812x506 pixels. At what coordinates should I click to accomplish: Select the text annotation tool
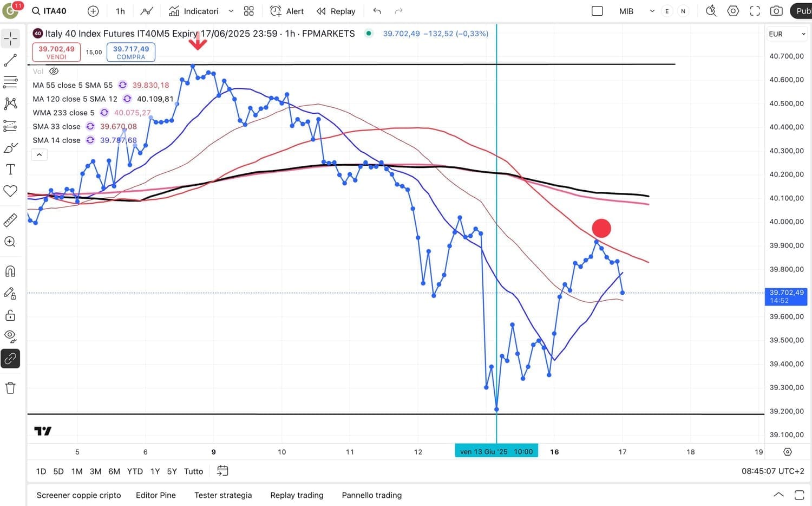[x=10, y=170]
